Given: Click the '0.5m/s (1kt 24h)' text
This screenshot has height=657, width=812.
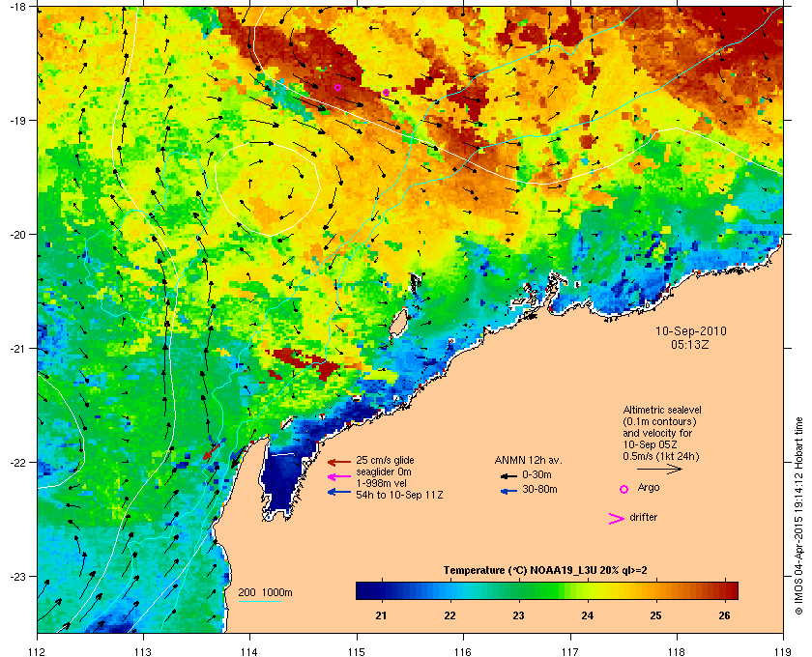Looking at the screenshot, I should pyautogui.click(x=661, y=456).
